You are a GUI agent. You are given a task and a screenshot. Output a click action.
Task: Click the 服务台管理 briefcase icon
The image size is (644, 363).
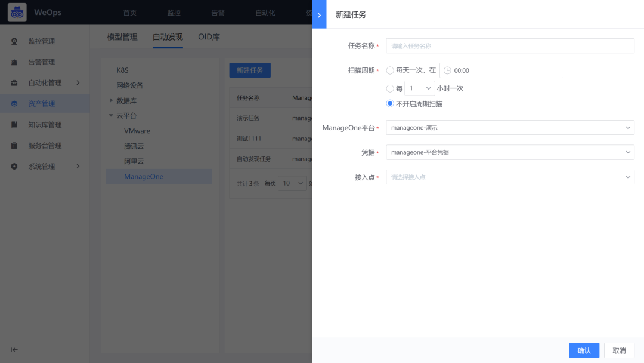click(x=13, y=145)
